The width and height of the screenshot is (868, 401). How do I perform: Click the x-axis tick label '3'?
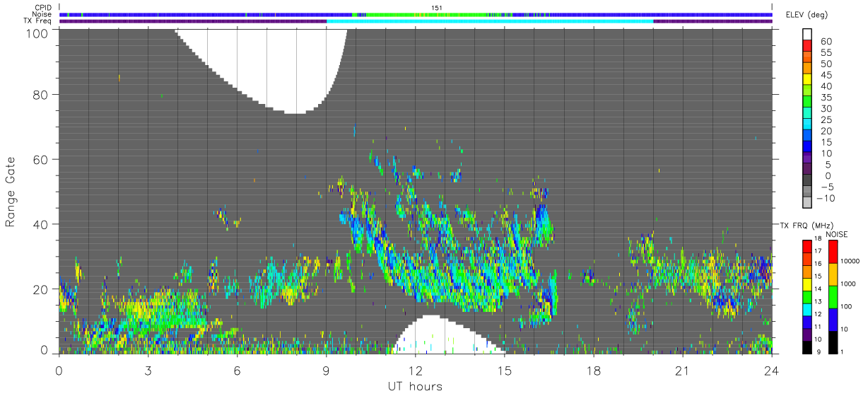click(x=148, y=371)
